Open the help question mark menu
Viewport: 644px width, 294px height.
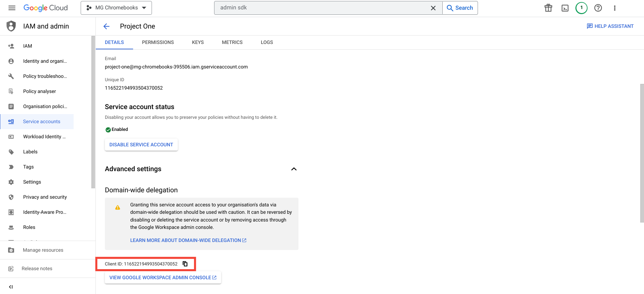598,8
